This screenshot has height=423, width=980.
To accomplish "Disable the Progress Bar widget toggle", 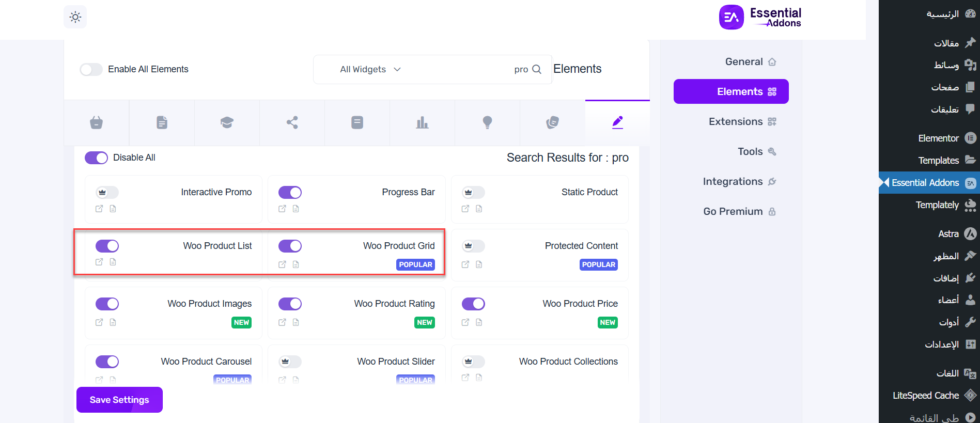I will 290,192.
